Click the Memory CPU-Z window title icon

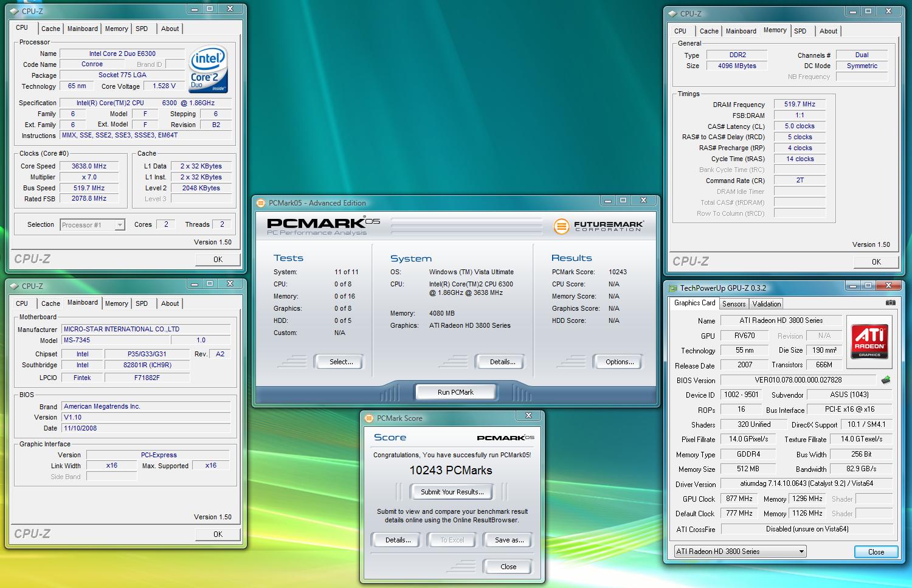(x=672, y=13)
